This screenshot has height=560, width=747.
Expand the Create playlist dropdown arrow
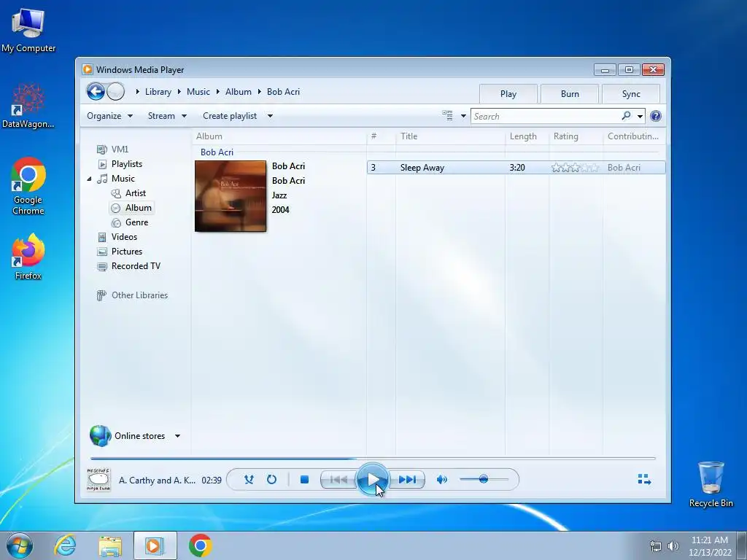pyautogui.click(x=270, y=116)
